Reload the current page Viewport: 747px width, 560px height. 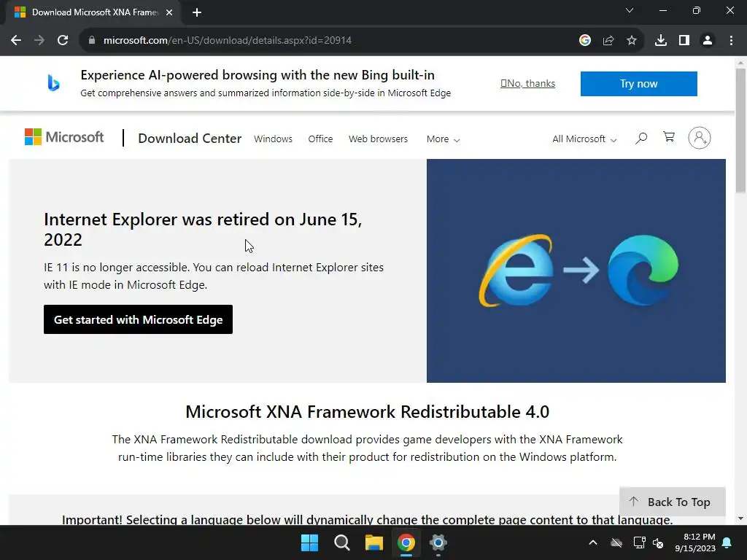click(63, 41)
